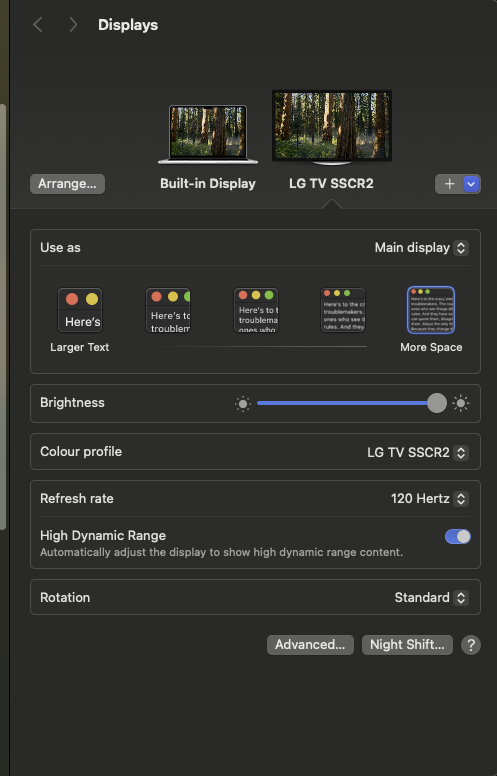Expand the blue arrow next to plus
This screenshot has width=497, height=776.
click(471, 184)
